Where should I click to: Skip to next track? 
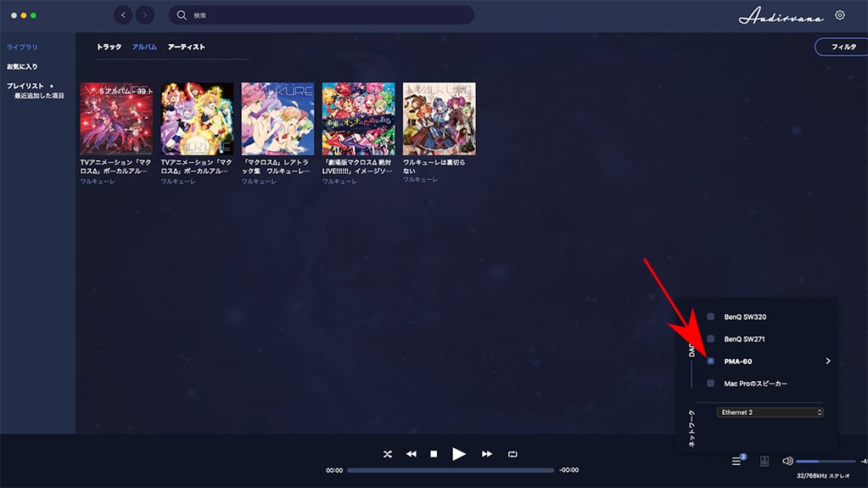(x=486, y=454)
